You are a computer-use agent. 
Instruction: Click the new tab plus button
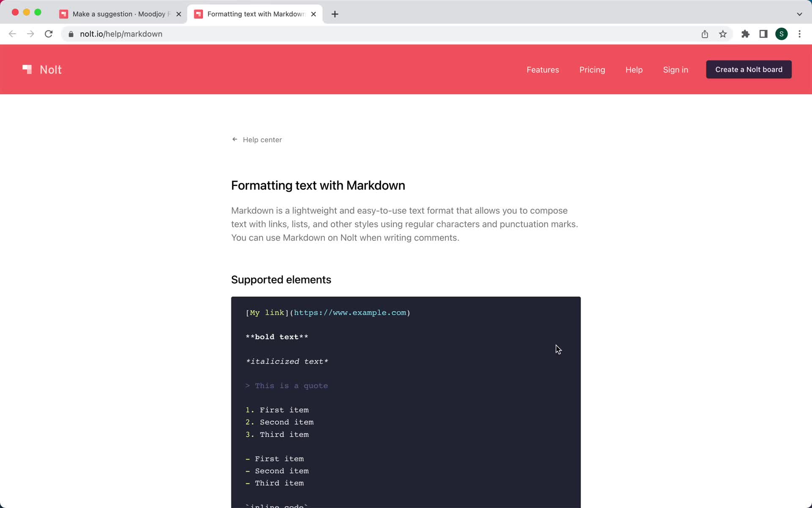pyautogui.click(x=335, y=14)
